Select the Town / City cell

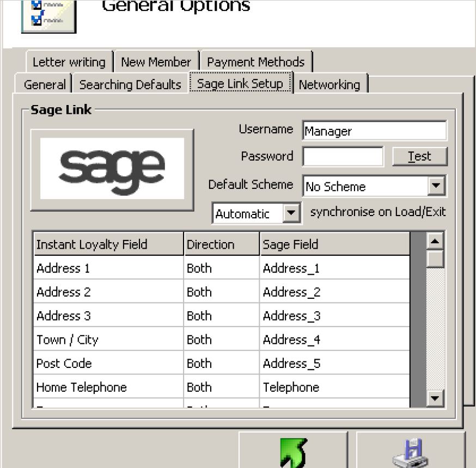(108, 339)
